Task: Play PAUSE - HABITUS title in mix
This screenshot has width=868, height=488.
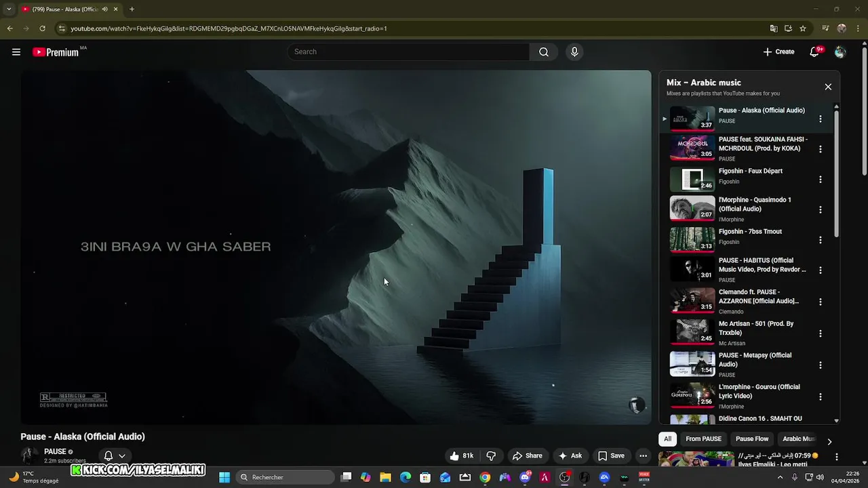Action: [x=762, y=265]
